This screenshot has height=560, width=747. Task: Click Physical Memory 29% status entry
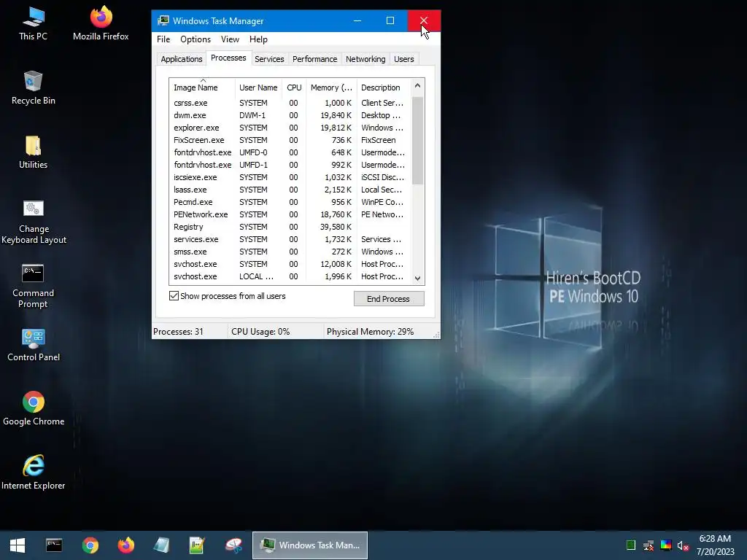coord(370,332)
